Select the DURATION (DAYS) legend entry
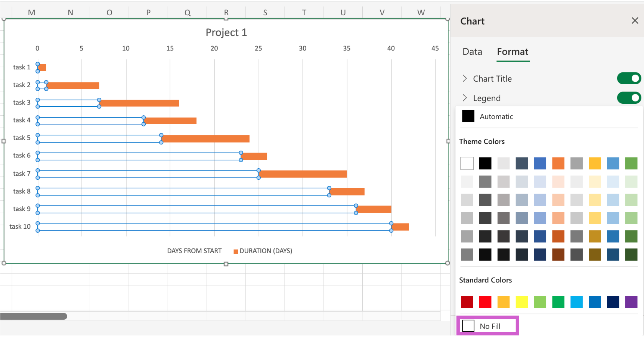 265,251
